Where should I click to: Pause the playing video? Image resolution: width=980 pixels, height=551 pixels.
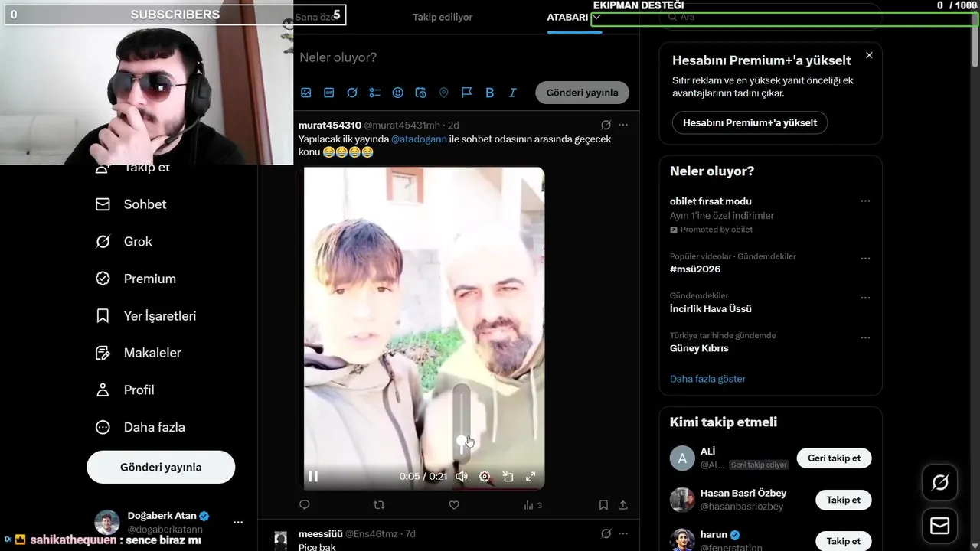click(x=313, y=476)
